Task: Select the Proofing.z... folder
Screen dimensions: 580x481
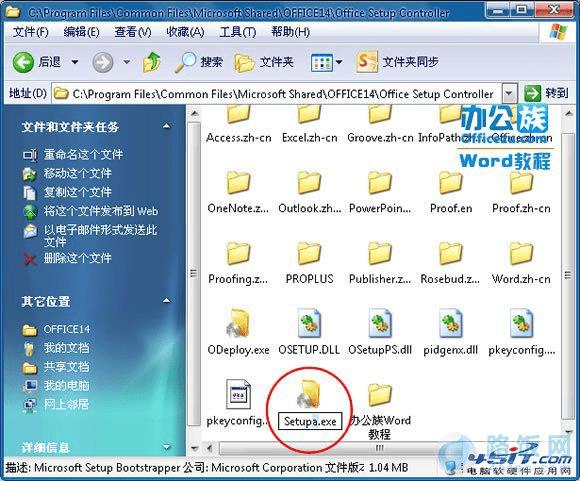Action: 239,263
